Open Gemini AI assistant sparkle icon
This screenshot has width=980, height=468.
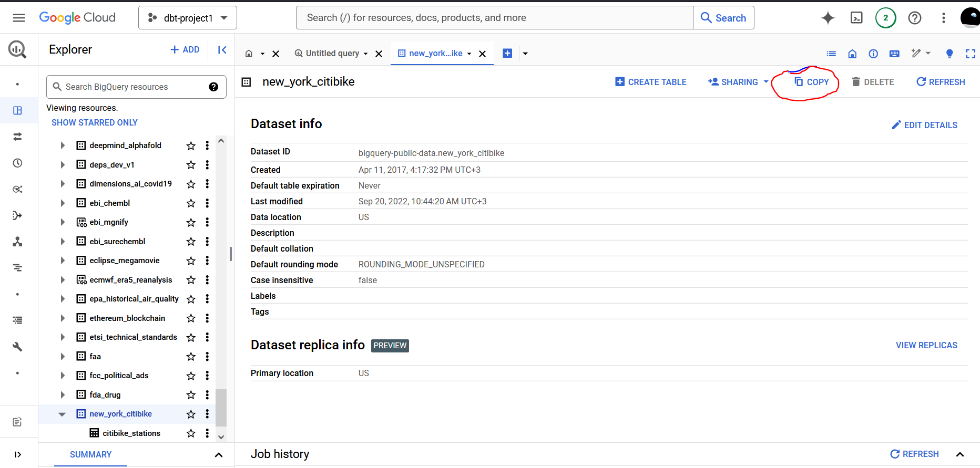pos(828,18)
